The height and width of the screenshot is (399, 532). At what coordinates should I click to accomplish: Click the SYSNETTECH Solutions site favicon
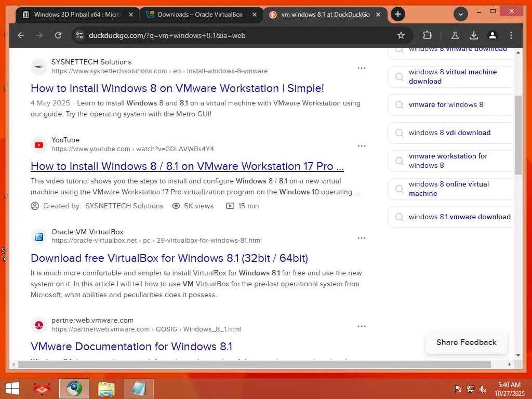[39, 66]
